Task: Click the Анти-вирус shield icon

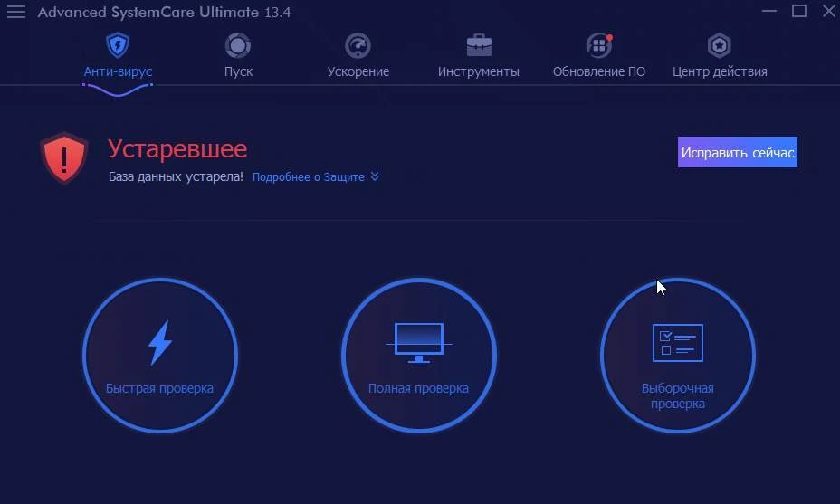Action: click(x=118, y=45)
